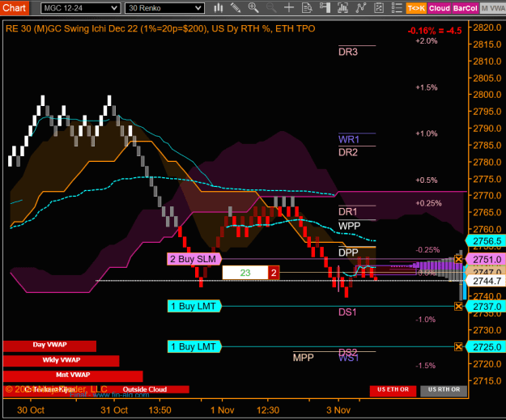The width and height of the screenshot is (506, 420).
Task: Click the 2725.0 price marker on axis
Action: [x=486, y=347]
